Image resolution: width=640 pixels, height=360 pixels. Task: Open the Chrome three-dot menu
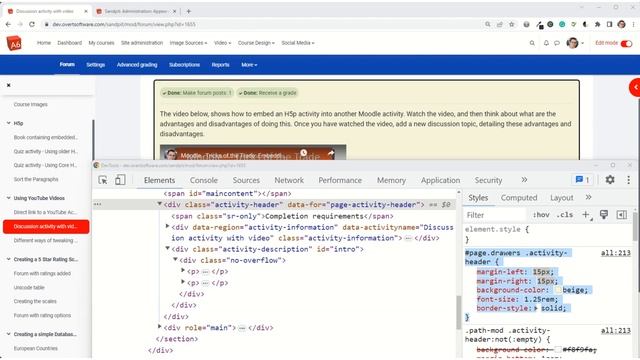coord(633,24)
